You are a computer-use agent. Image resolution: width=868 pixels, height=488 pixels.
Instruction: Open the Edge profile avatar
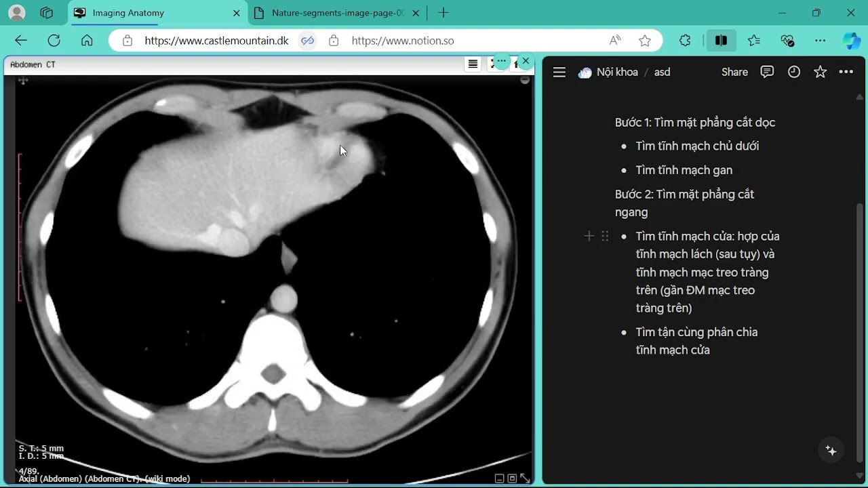(x=17, y=13)
